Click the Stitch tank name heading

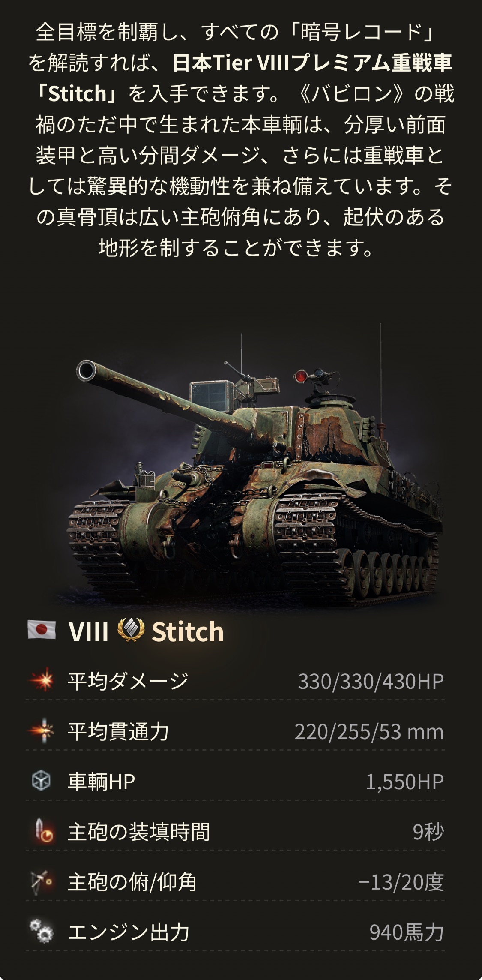click(x=188, y=631)
